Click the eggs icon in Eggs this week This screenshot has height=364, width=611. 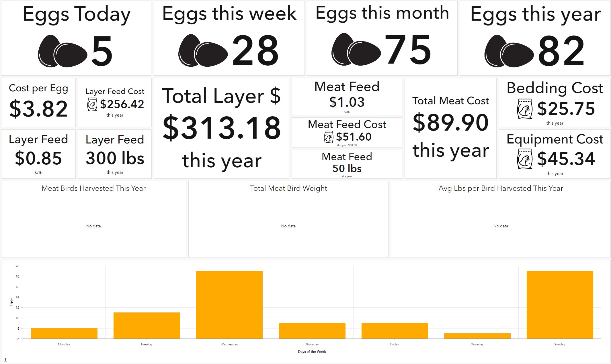(x=203, y=51)
